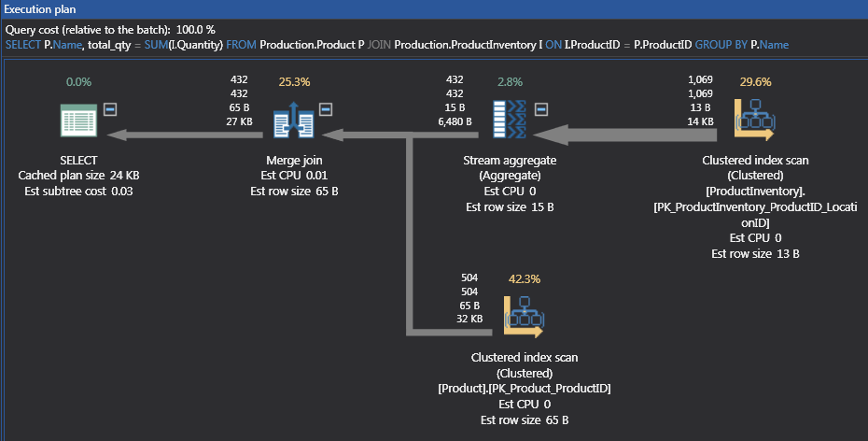The width and height of the screenshot is (868, 441).
Task: Click the Stream aggregate operator icon
Action: point(509,121)
